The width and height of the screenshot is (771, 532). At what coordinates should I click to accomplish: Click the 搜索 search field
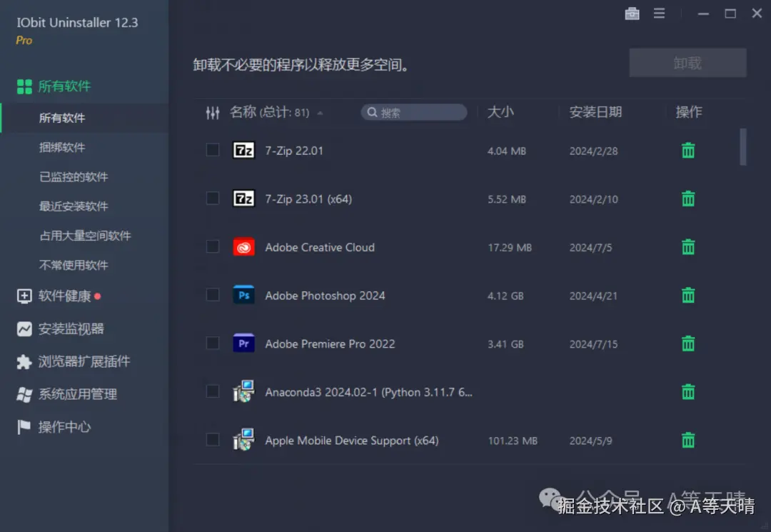pos(414,113)
